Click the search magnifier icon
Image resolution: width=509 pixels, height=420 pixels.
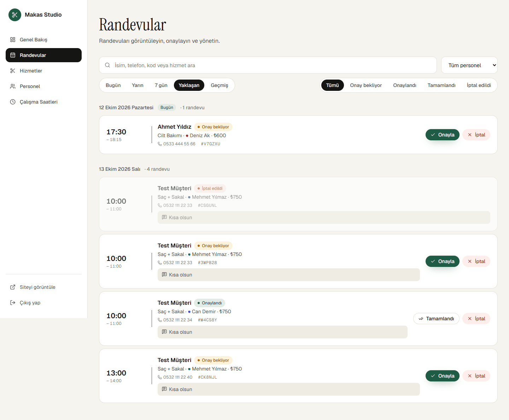pos(107,65)
